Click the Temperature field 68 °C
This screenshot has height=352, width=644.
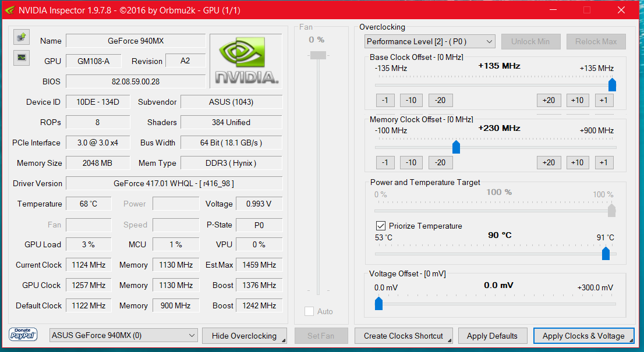point(89,204)
